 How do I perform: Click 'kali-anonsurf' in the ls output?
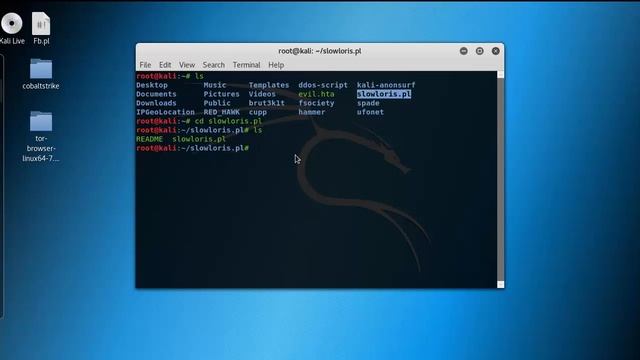pos(386,85)
